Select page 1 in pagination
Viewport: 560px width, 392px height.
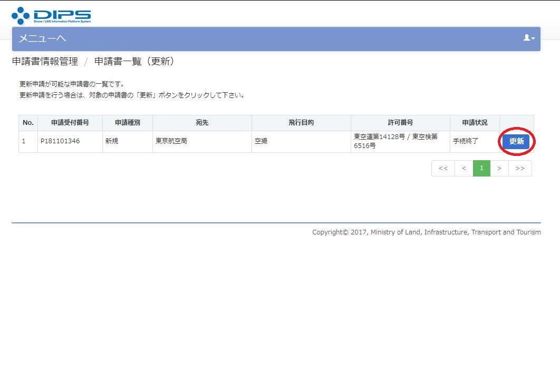point(481,169)
